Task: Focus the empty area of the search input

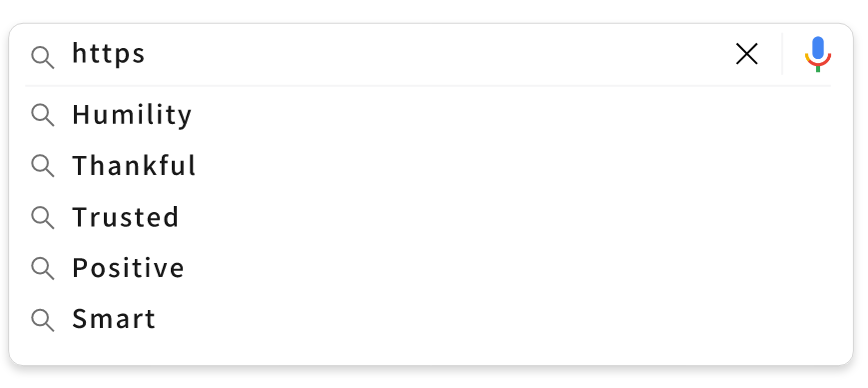Action: click(437, 54)
